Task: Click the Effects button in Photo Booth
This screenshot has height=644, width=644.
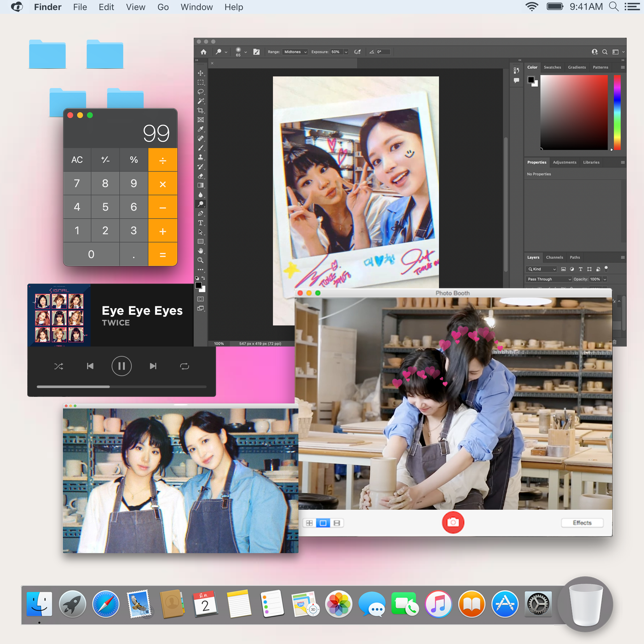Action: [582, 523]
